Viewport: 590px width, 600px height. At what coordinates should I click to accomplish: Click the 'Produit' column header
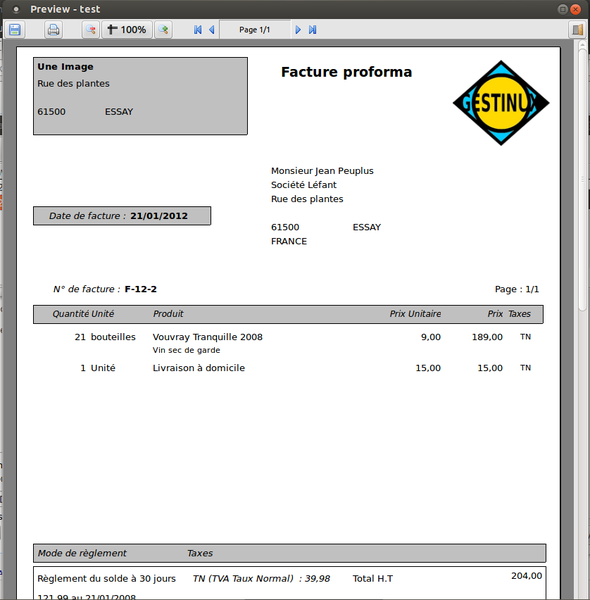click(x=168, y=314)
